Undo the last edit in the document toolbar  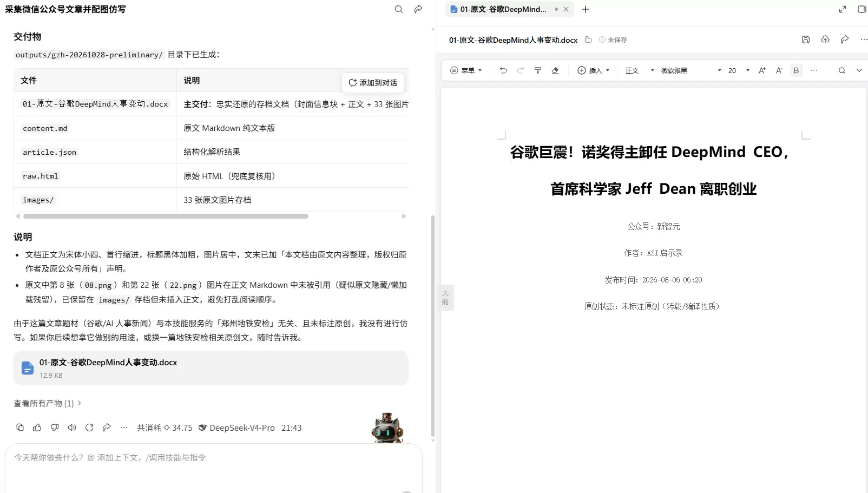point(503,70)
